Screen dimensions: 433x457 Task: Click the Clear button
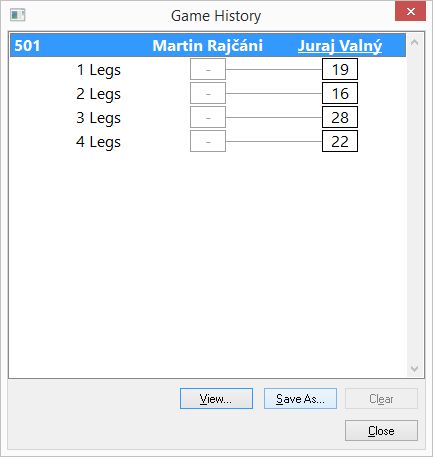(x=381, y=398)
